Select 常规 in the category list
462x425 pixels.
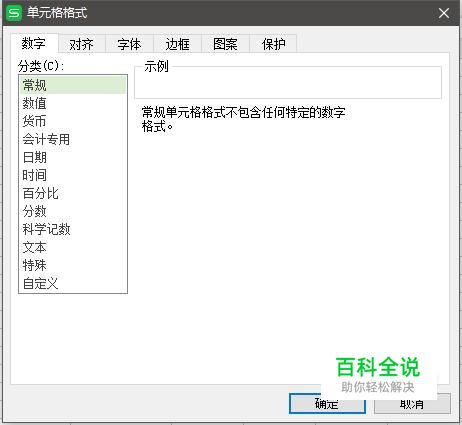point(73,85)
